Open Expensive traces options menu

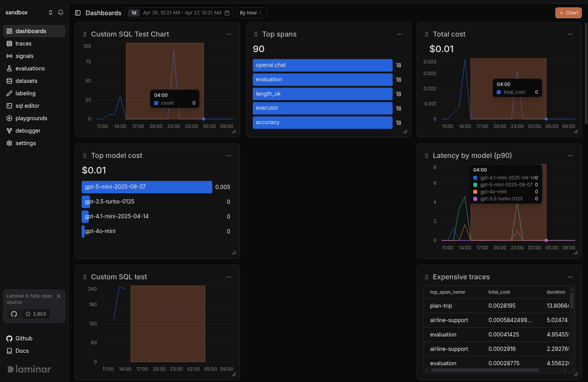570,277
